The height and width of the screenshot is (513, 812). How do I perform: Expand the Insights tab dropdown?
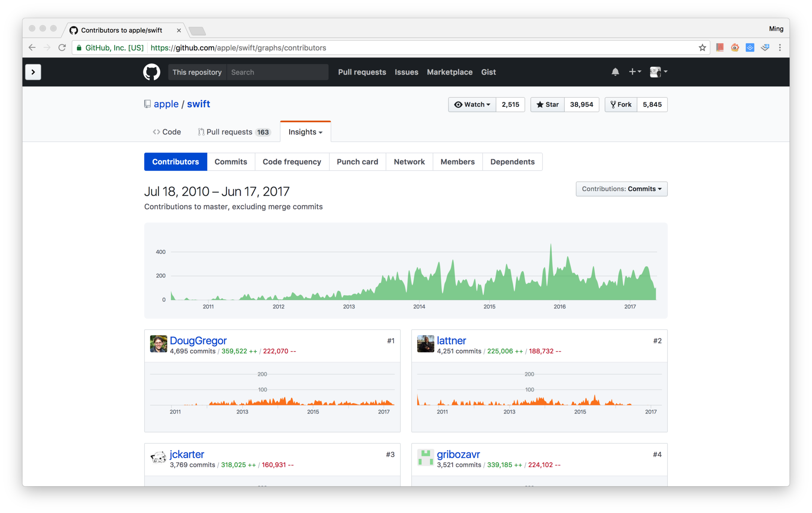pos(305,132)
